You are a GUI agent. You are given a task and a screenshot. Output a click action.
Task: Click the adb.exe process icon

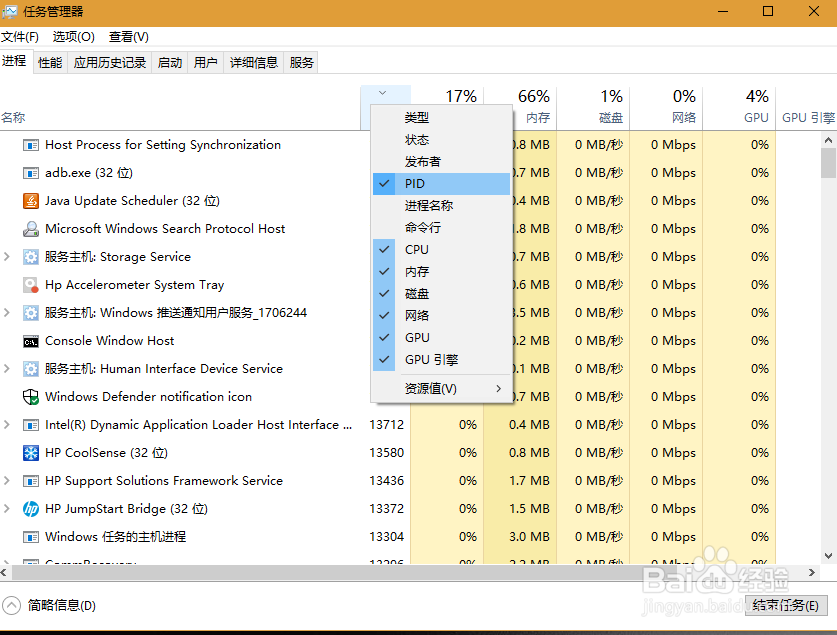tap(31, 173)
